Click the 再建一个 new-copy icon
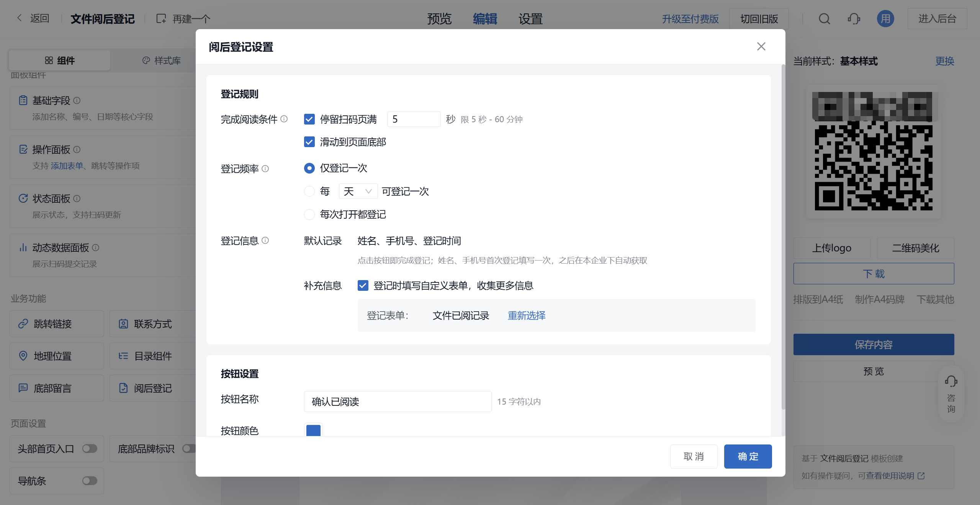This screenshot has width=980, height=505. click(161, 18)
